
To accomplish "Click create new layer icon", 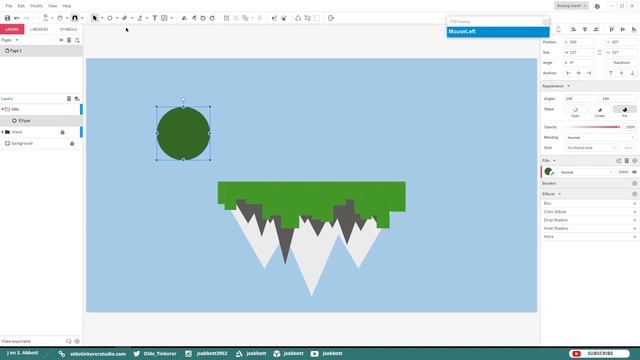I will coord(77,99).
